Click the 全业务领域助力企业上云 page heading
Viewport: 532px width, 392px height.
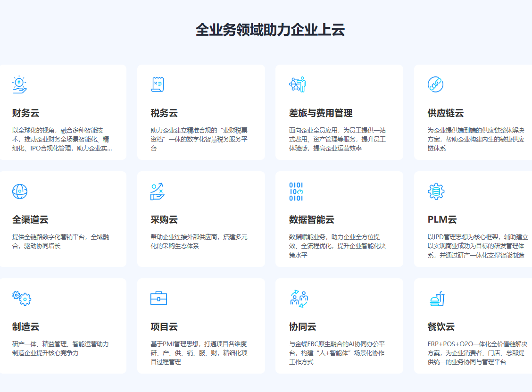[270, 30]
